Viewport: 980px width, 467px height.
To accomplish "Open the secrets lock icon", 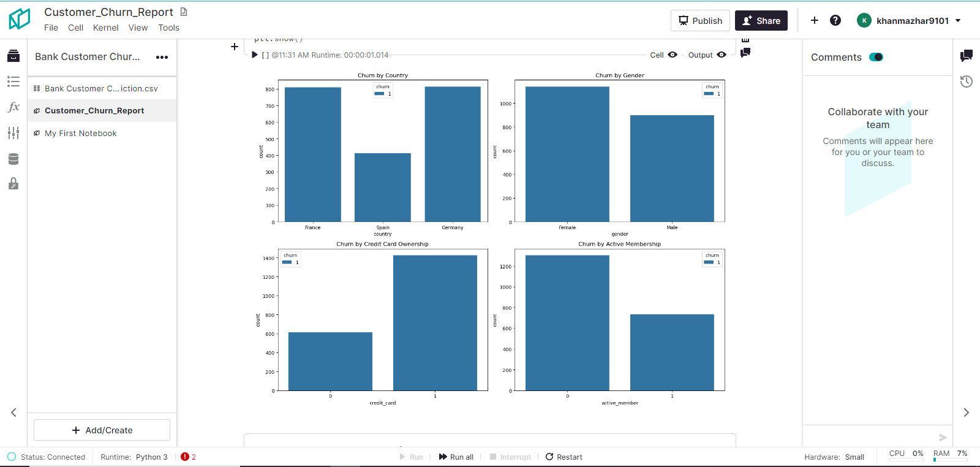I will 13,184.
